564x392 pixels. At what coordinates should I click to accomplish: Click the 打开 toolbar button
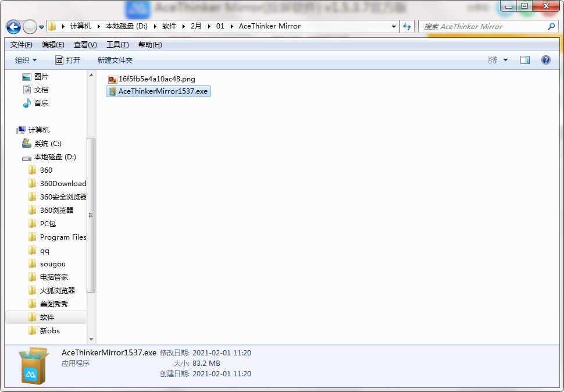coord(67,60)
